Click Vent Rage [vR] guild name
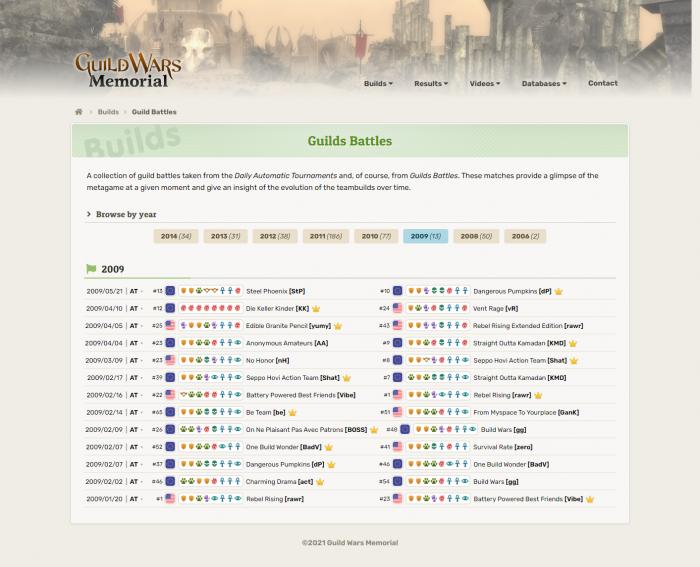 coord(496,309)
